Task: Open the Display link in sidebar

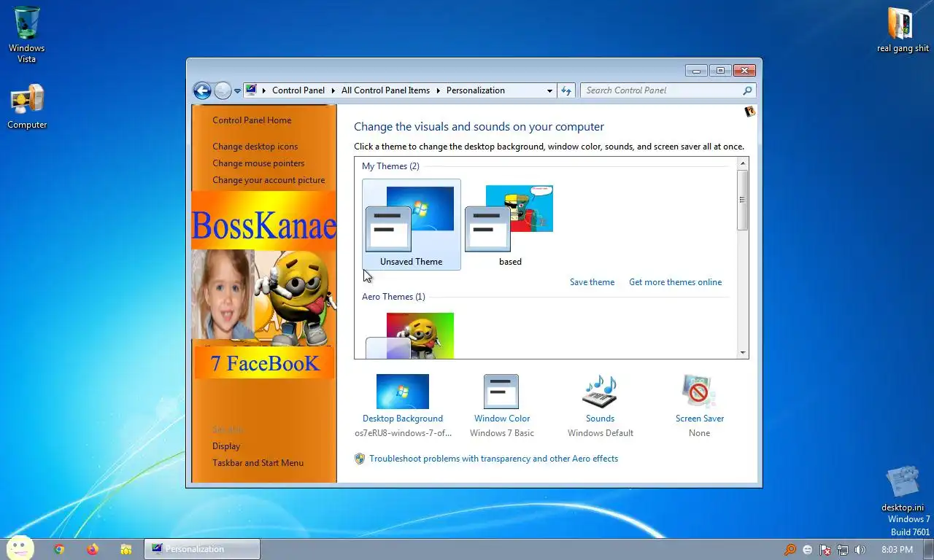Action: (x=226, y=446)
